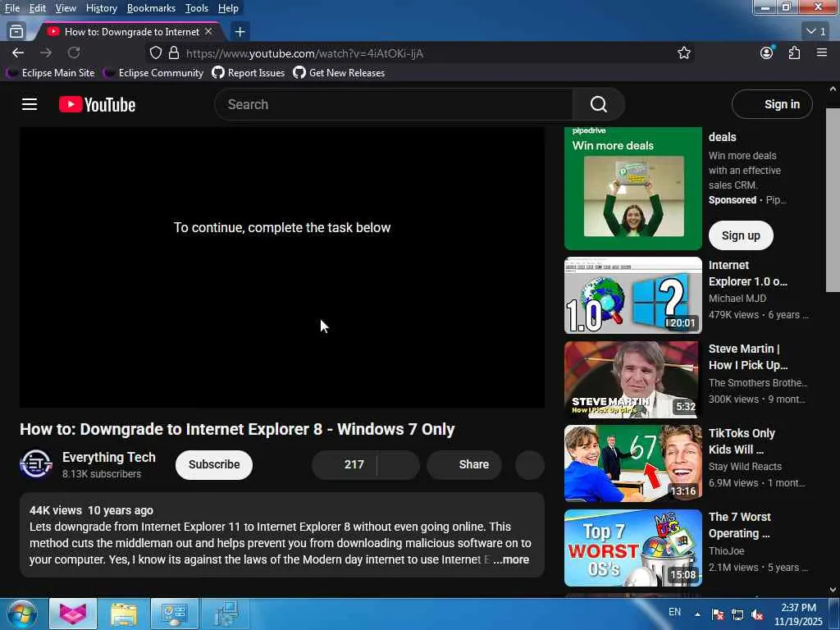The height and width of the screenshot is (630, 840).
Task: Open site information via the padlock icon
Action: point(174,53)
